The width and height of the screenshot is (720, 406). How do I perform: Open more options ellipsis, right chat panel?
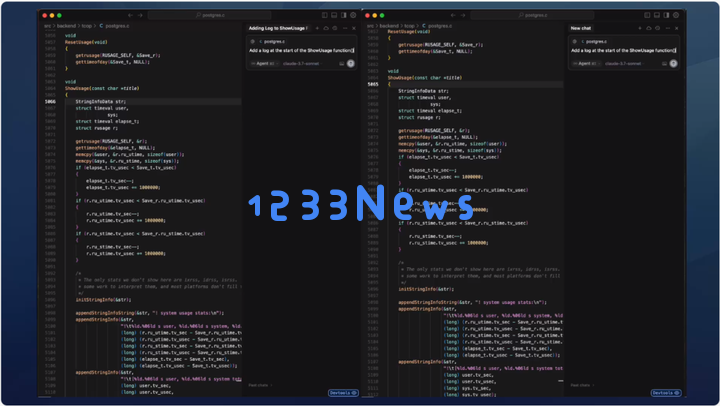[668, 28]
